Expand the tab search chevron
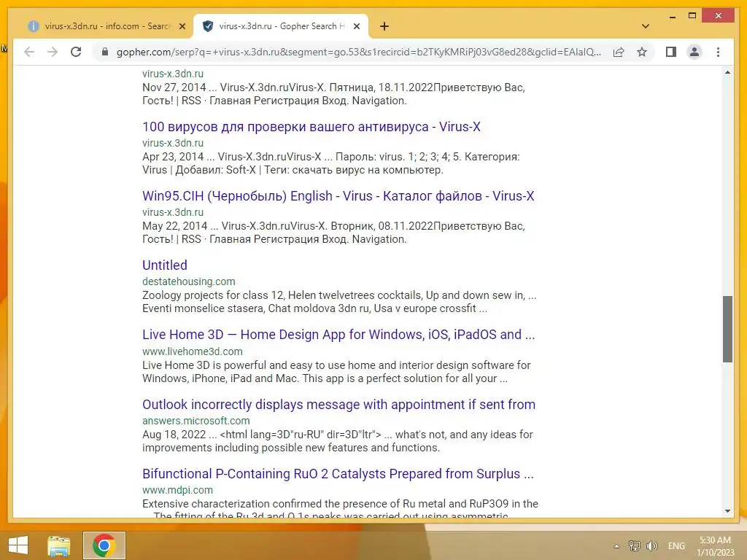Viewport: 747px width, 560px height. (x=646, y=26)
